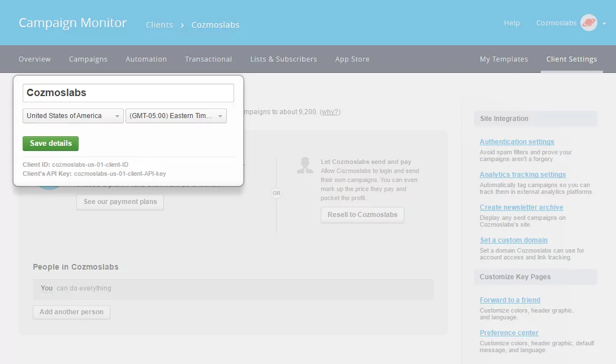
Task: Click 'Let Cozmoslabs send and pay' heading
Action: pyautogui.click(x=366, y=162)
